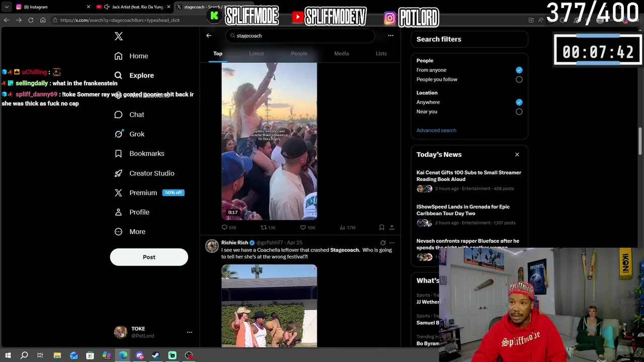
Task: Open Richie Rich's profile avatar
Action: pyautogui.click(x=212, y=246)
